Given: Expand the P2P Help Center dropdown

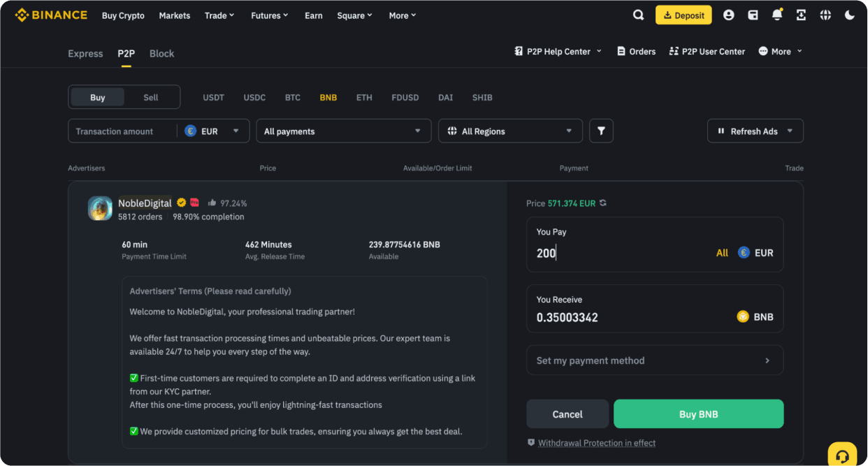Looking at the screenshot, I should (599, 51).
